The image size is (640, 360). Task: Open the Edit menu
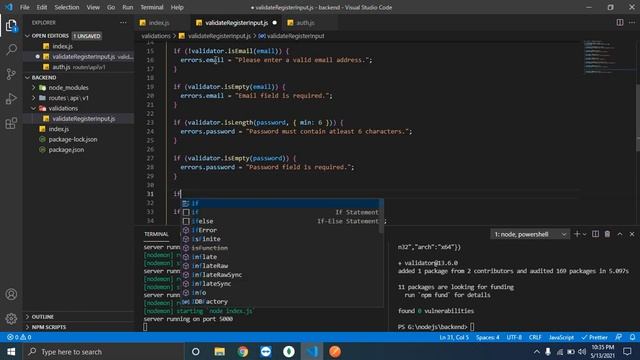(x=42, y=7)
